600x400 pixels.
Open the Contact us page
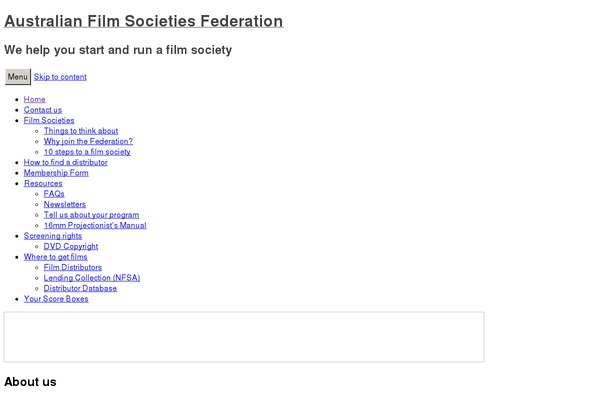[x=43, y=110]
